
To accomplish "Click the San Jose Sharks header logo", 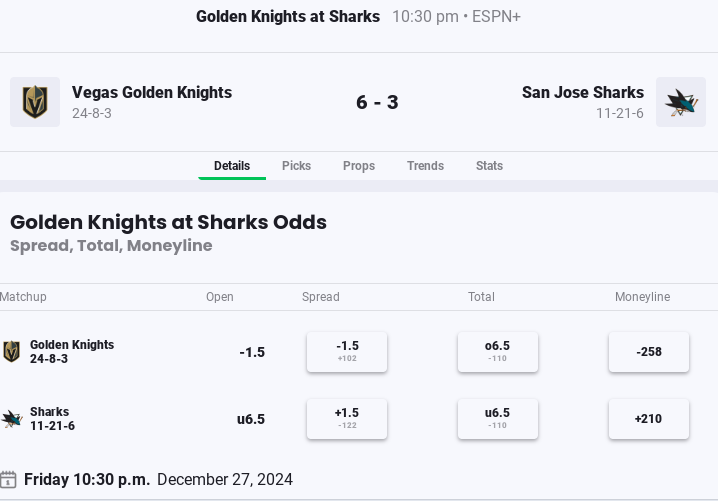I will pyautogui.click(x=681, y=102).
